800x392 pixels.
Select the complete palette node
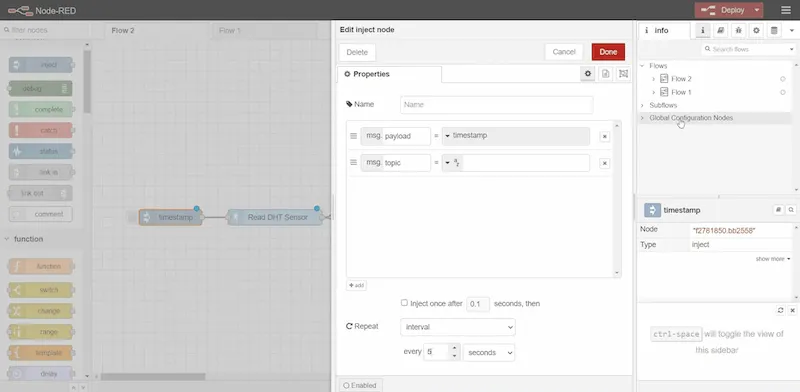pos(41,109)
